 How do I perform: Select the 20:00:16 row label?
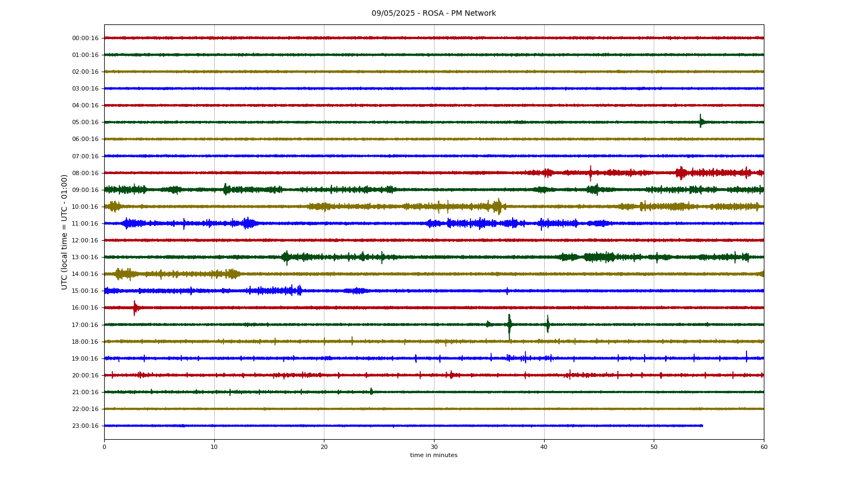coord(85,375)
